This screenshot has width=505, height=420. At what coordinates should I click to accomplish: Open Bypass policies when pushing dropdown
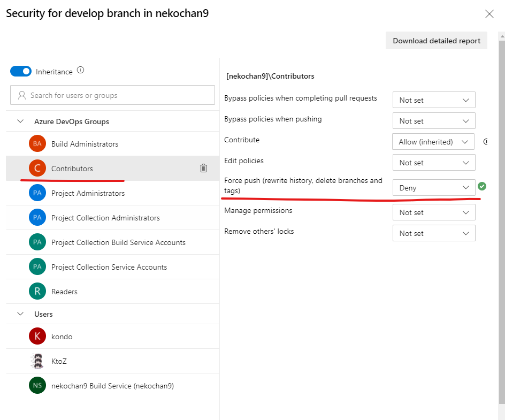(x=434, y=121)
